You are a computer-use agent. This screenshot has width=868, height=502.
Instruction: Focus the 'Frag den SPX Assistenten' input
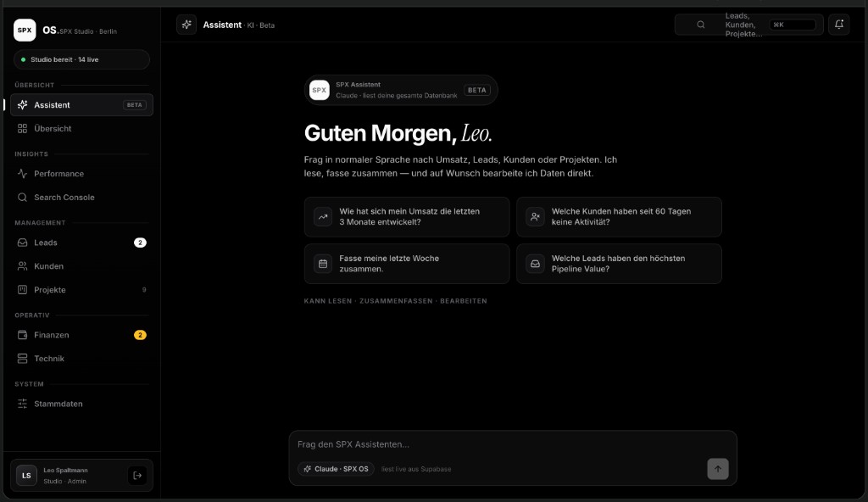(x=513, y=444)
